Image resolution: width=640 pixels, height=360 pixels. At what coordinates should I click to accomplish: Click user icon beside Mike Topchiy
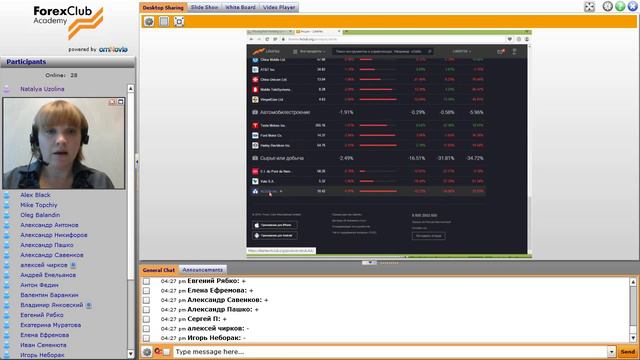7,205
